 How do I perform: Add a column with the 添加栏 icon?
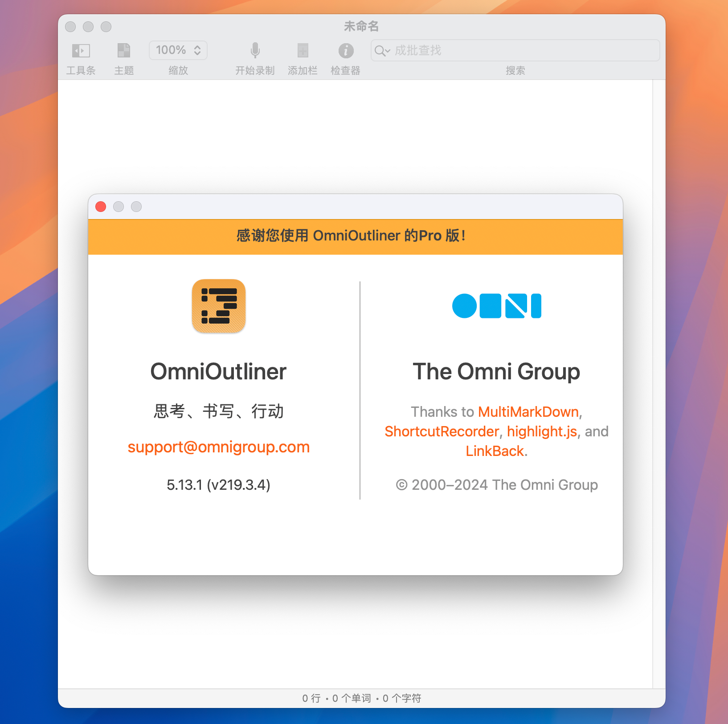(303, 51)
